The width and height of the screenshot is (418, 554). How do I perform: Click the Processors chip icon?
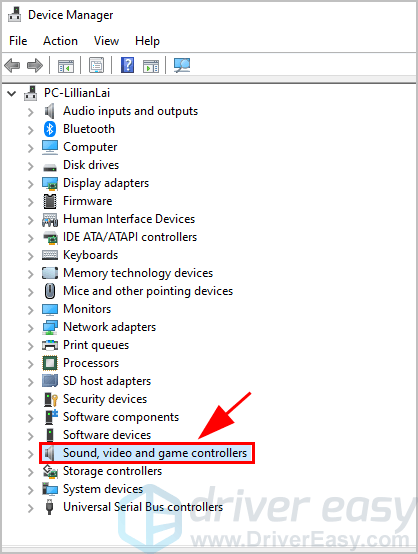click(x=50, y=363)
